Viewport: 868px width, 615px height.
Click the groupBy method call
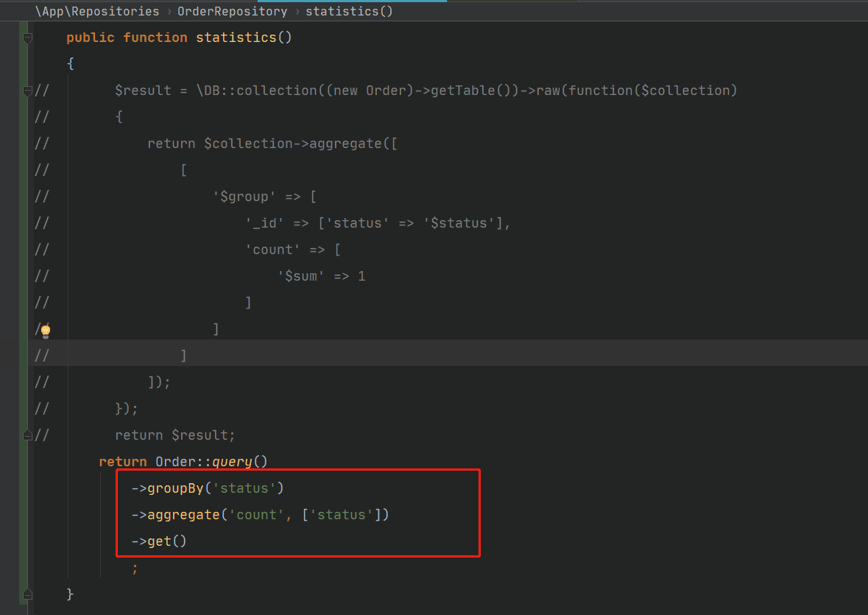coord(175,488)
